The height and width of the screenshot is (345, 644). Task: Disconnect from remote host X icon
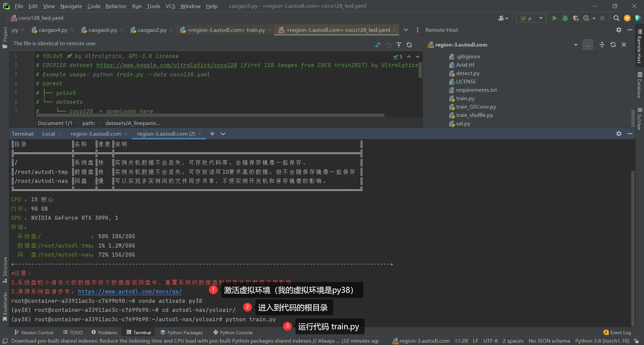point(624,45)
